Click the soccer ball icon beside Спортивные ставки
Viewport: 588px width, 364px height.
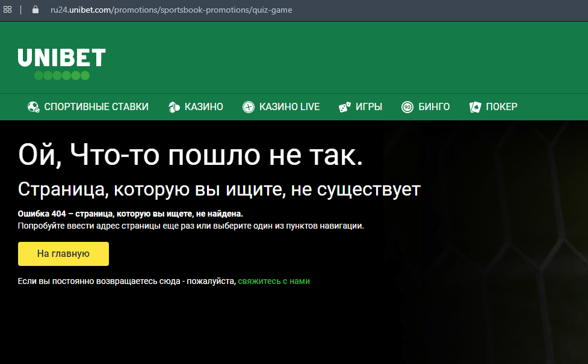tap(34, 107)
